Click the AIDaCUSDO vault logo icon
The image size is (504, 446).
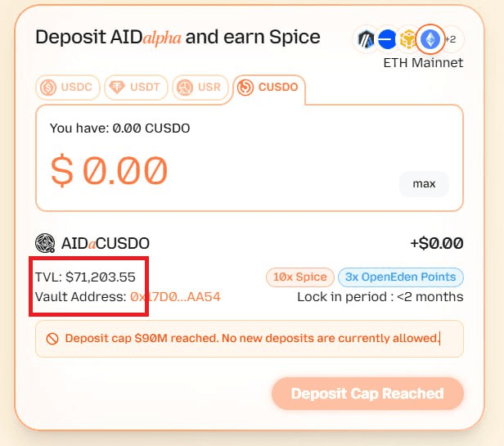45,243
